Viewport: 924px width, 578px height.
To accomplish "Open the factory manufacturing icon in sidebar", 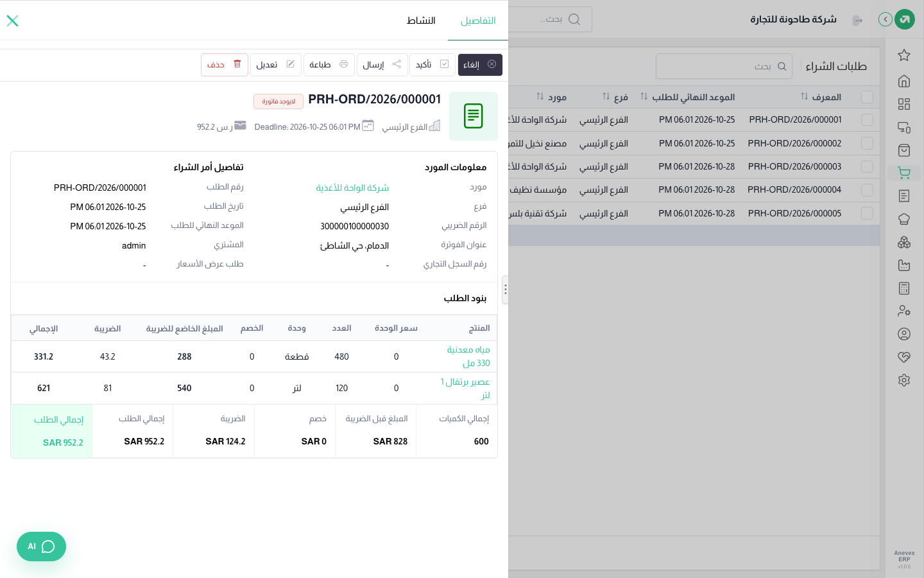I will click(904, 265).
